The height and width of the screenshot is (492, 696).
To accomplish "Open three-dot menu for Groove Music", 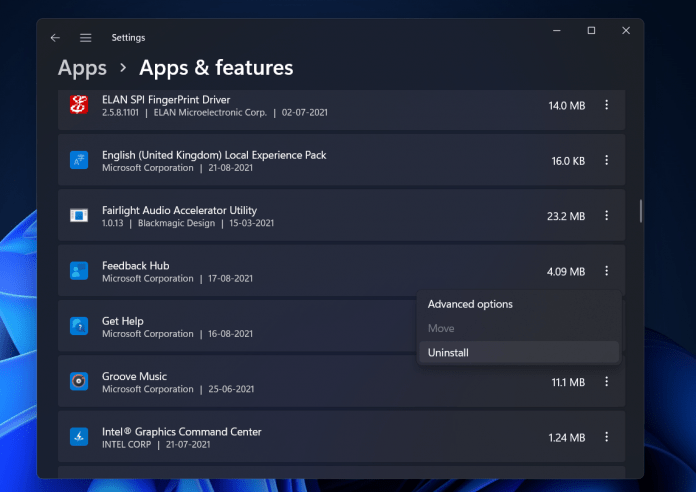I will coord(606,382).
